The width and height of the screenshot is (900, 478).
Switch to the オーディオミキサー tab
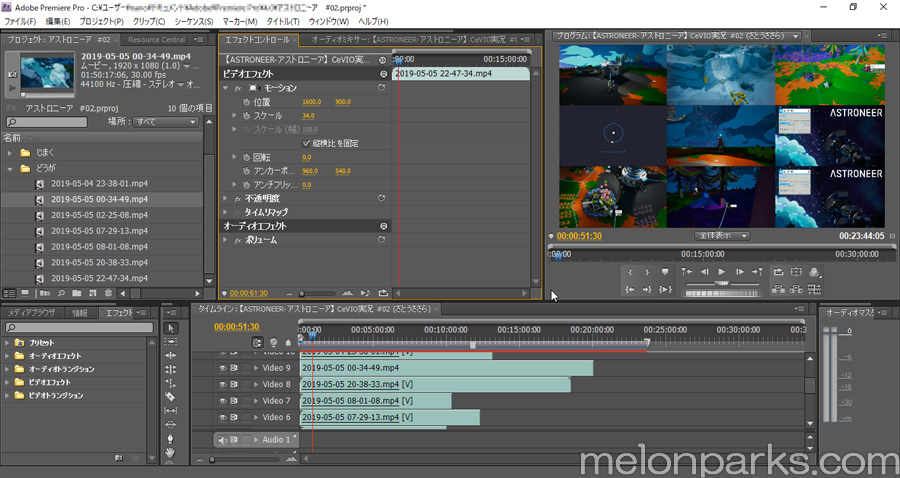(414, 40)
